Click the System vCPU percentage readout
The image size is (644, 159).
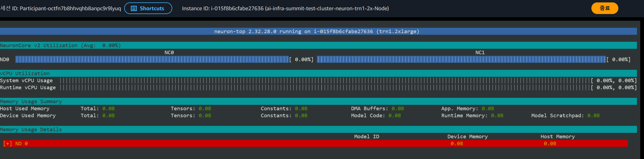[x=614, y=81]
